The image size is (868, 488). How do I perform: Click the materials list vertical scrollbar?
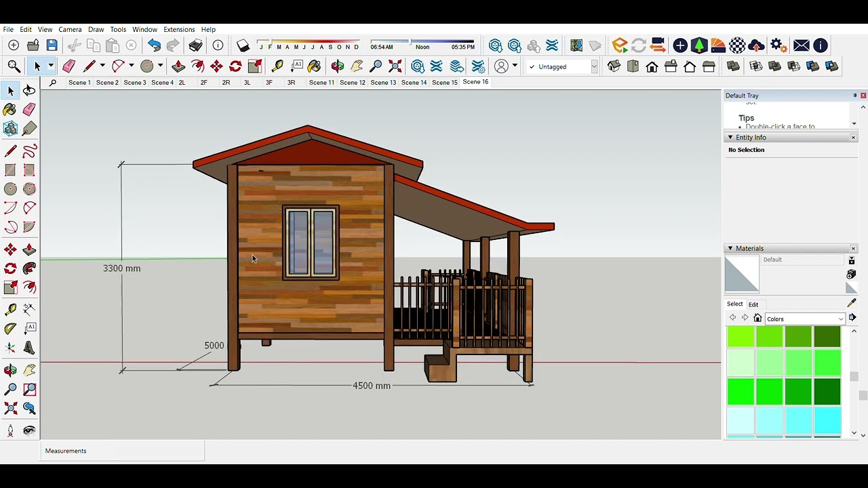coord(854,382)
